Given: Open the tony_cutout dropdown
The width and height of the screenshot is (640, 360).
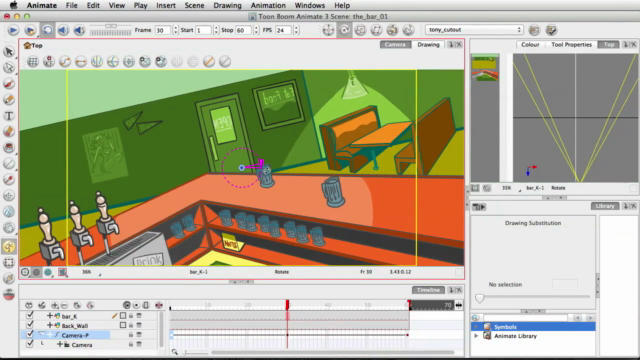Looking at the screenshot, I should [474, 30].
